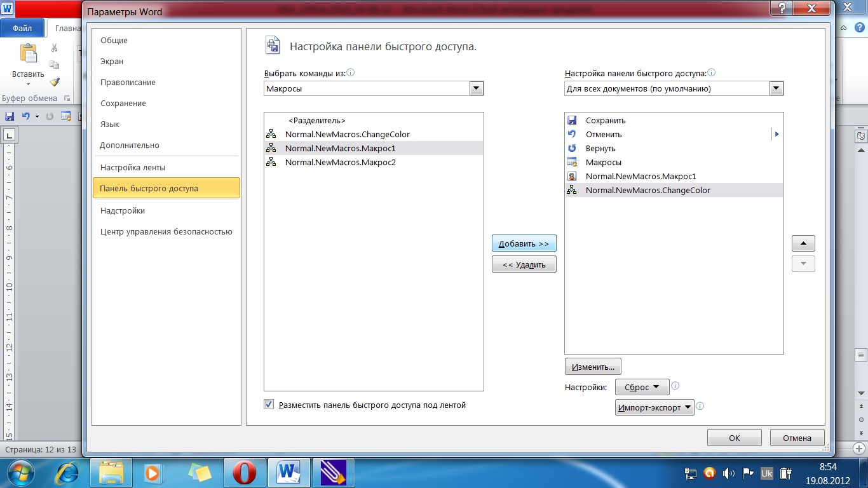Image resolution: width=868 pixels, height=488 pixels.
Task: Click the Paste clipboard icon in ribbon
Action: pyautogui.click(x=29, y=53)
